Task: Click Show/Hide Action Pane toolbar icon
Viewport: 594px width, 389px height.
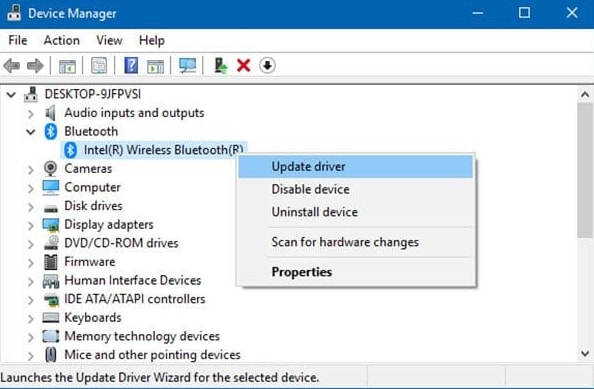Action: tap(155, 66)
